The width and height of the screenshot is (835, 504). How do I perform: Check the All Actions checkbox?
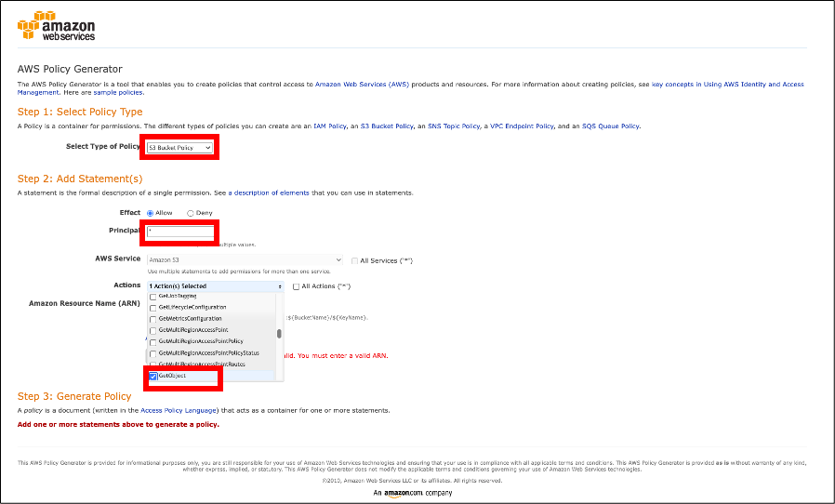[x=296, y=286]
